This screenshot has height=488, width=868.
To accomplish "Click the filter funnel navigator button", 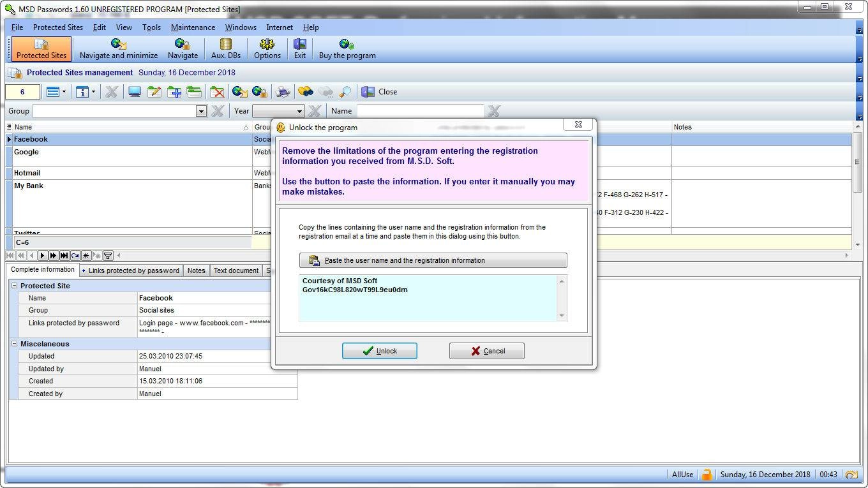I will coord(108,256).
